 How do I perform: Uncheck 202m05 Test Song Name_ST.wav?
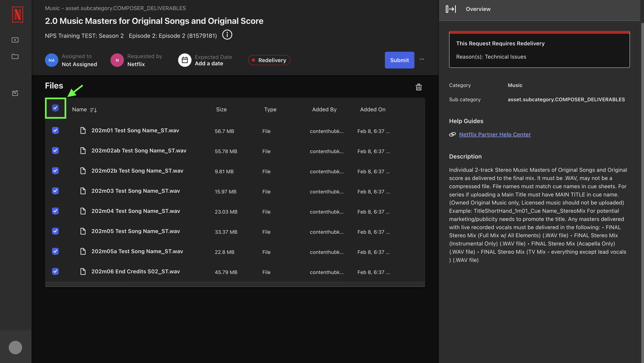coord(55,231)
